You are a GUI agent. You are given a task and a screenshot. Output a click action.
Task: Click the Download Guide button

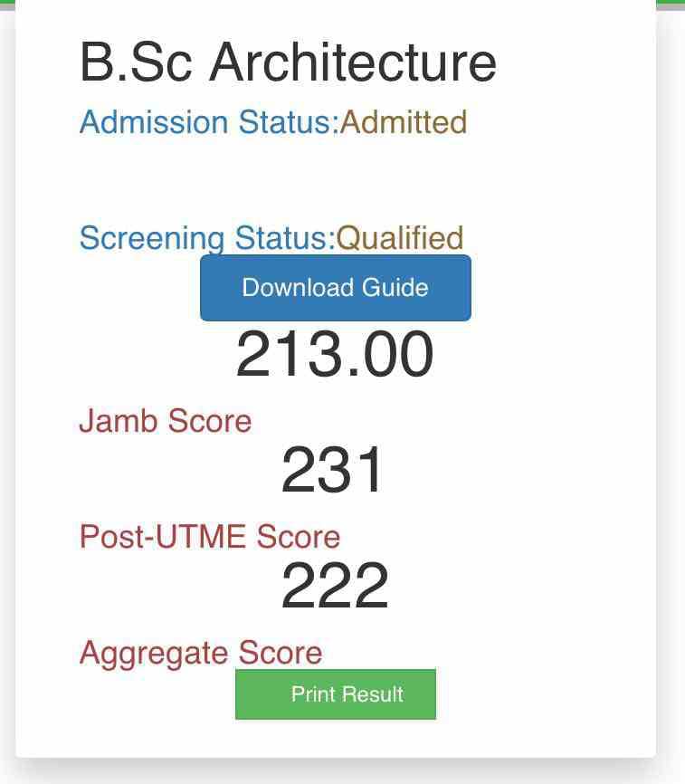pos(335,288)
